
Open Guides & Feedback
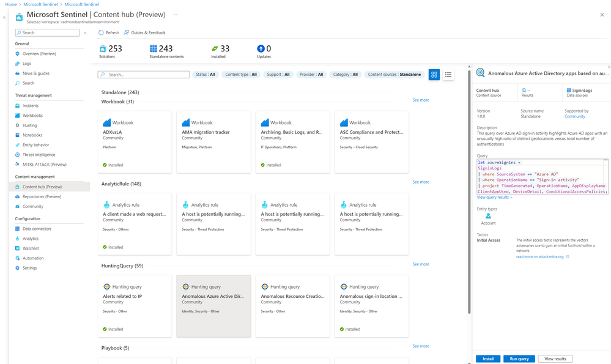(144, 33)
